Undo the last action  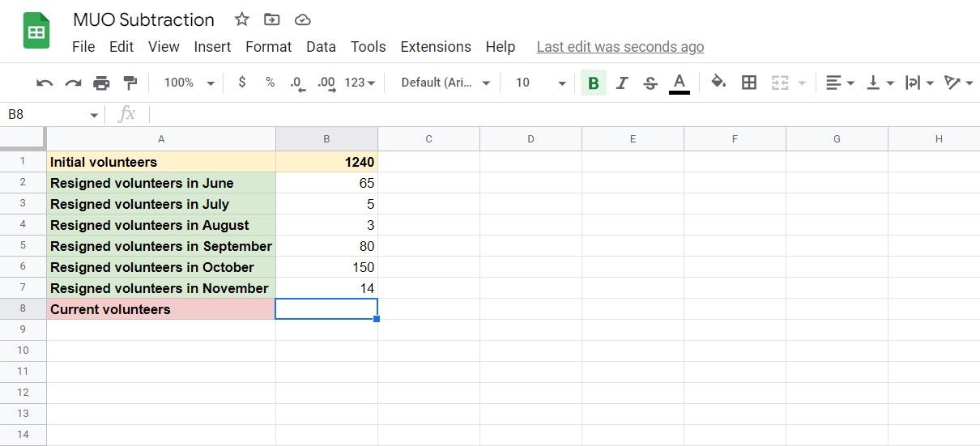[45, 83]
